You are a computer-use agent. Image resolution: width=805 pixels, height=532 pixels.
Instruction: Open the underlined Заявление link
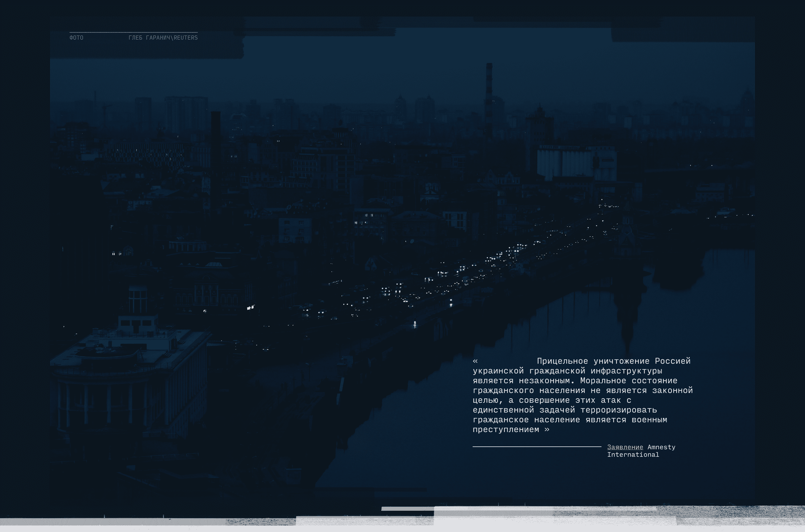point(625,447)
